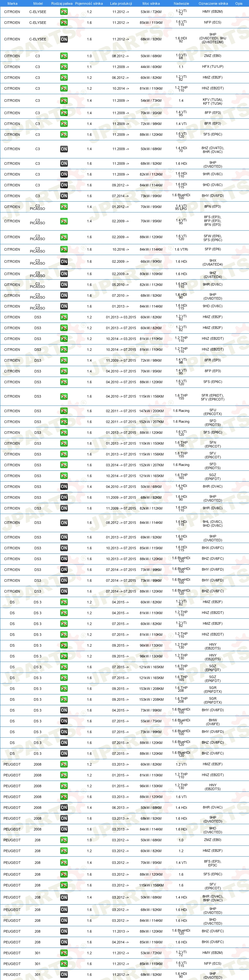
Task: Click the 69kW / 92KM power cell
Action: point(151,538)
